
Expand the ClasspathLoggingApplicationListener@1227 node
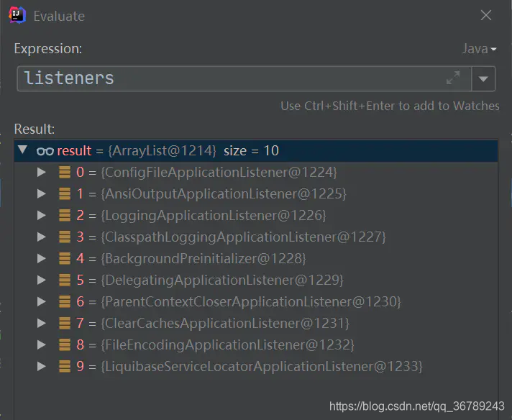41,237
